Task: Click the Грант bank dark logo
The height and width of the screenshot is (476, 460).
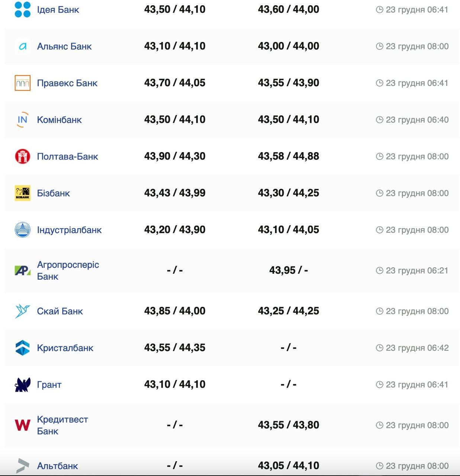Action: [x=22, y=385]
